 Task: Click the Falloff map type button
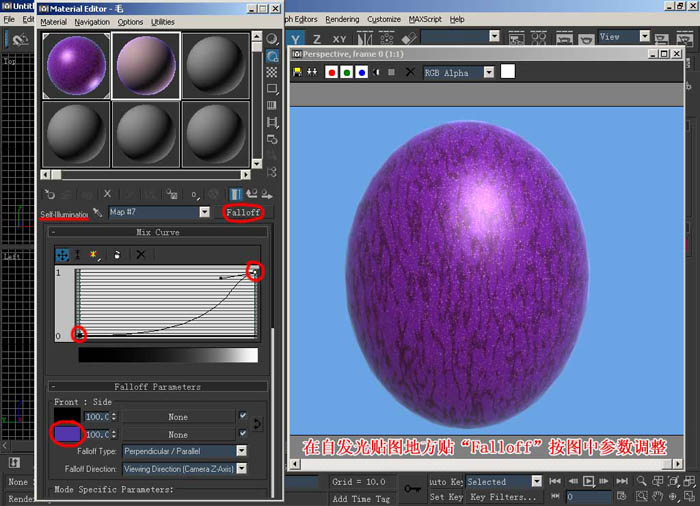244,213
